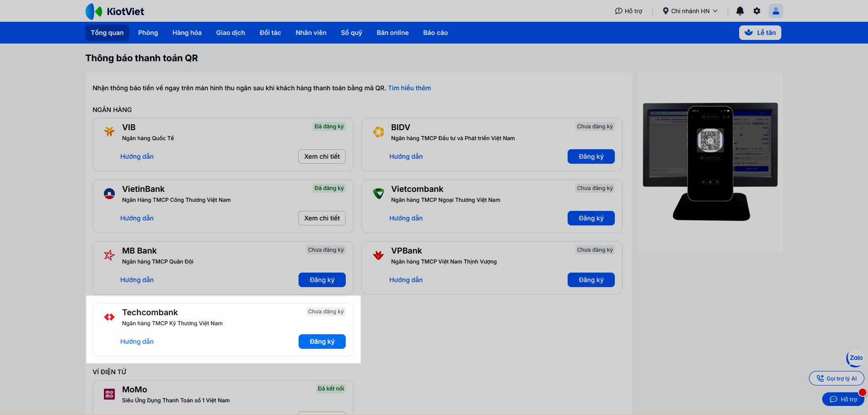Open the Sổ quỹ menu
Image resolution: width=868 pixels, height=415 pixels.
click(x=352, y=33)
